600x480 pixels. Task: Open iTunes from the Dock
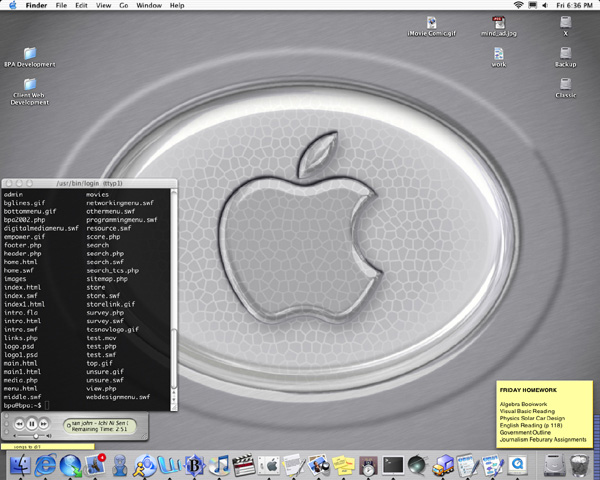(x=219, y=465)
